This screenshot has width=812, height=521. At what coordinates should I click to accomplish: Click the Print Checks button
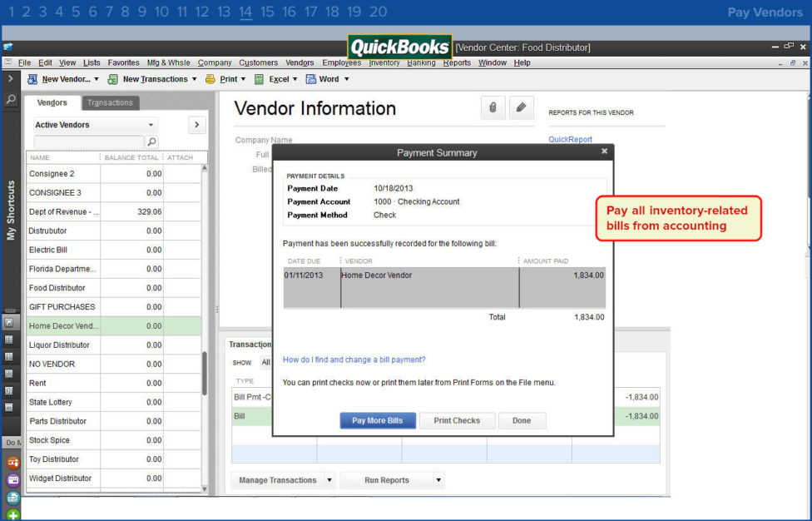pos(457,420)
